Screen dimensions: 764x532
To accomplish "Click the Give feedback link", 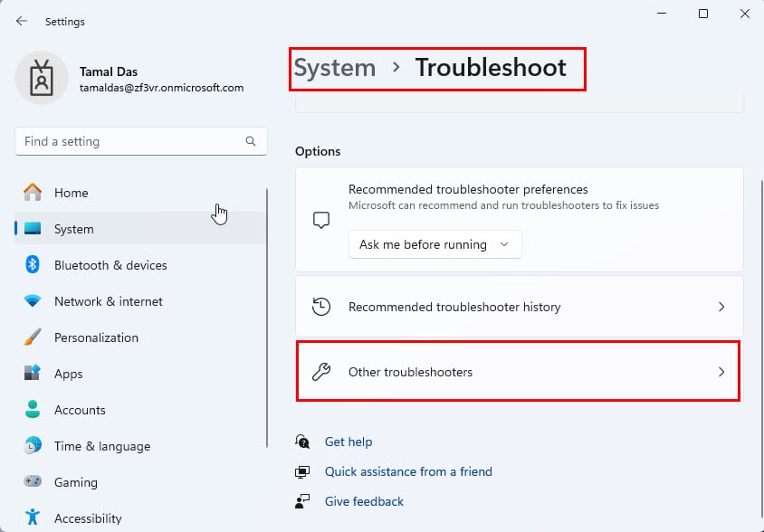I will coord(364,501).
